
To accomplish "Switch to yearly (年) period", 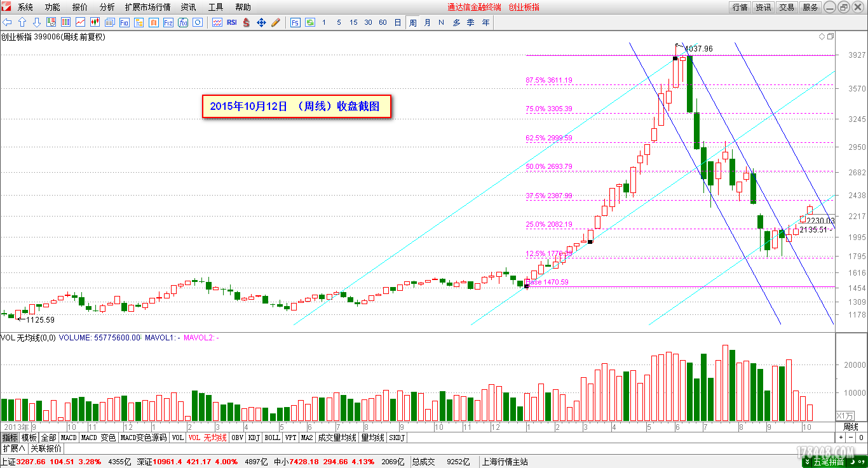I will tap(485, 22).
